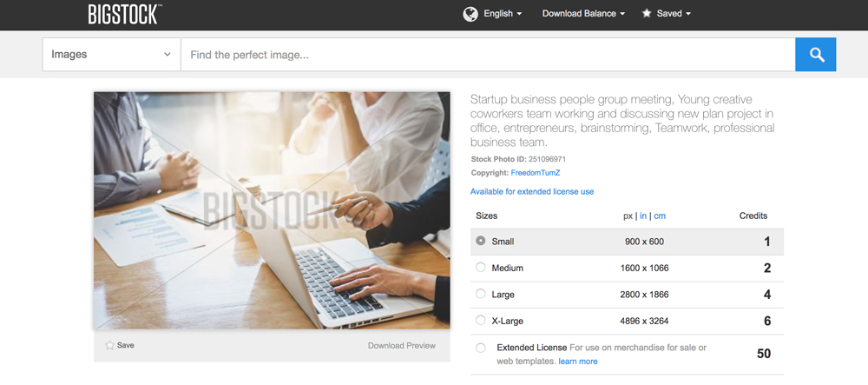
Task: Click the Stock Photo ID 251096971 text
Action: tap(518, 159)
